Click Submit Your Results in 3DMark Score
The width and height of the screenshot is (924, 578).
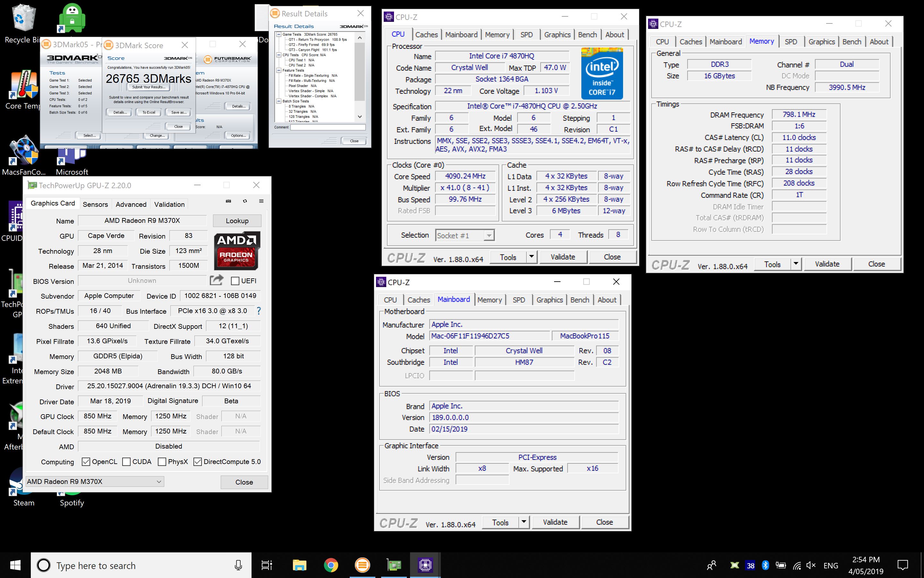tap(149, 87)
